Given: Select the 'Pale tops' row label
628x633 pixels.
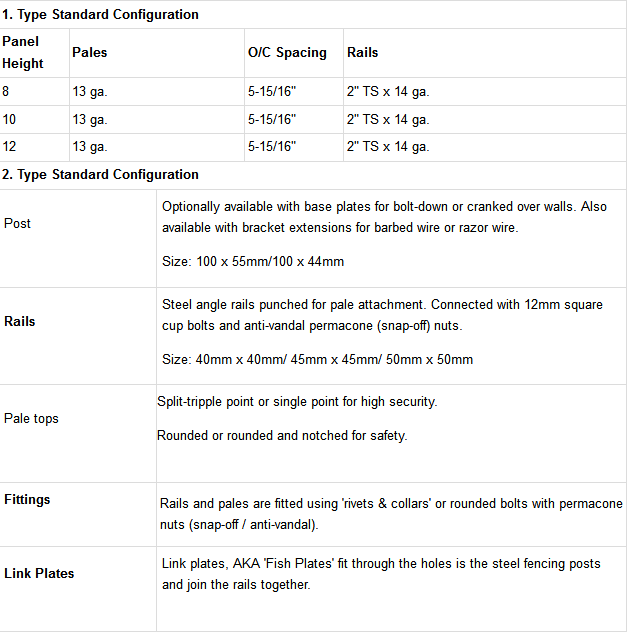Looking at the screenshot, I should [x=31, y=418].
